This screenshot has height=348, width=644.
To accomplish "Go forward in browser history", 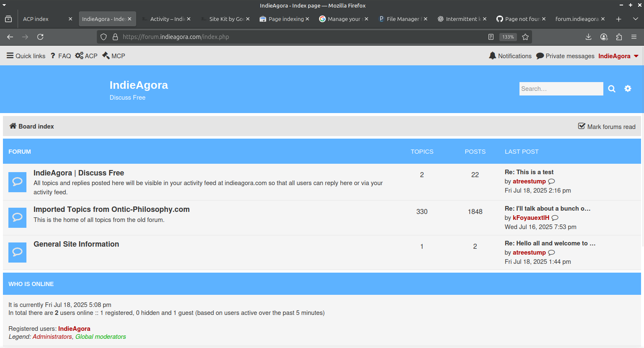I will [x=25, y=37].
